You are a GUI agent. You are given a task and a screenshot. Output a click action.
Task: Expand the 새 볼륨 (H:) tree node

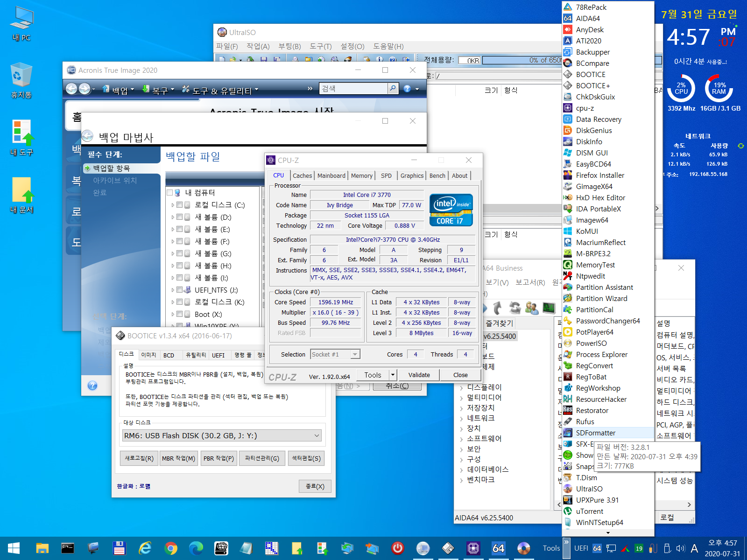click(x=173, y=266)
